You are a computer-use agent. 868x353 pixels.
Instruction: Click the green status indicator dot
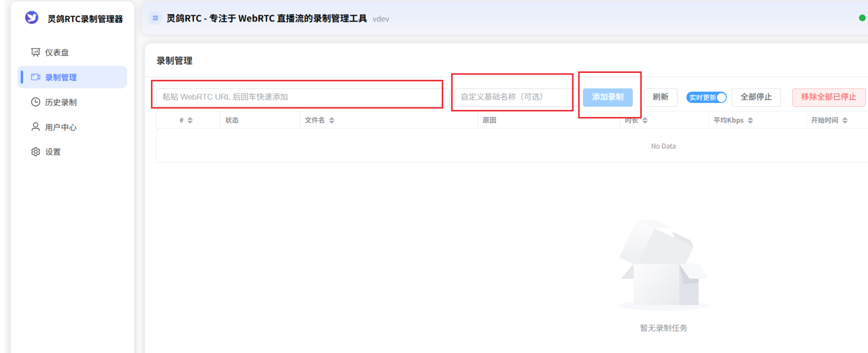862,18
